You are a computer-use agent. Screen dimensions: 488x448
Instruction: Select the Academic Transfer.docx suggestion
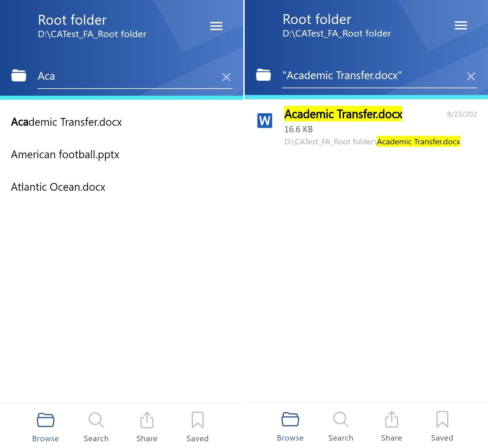click(66, 122)
